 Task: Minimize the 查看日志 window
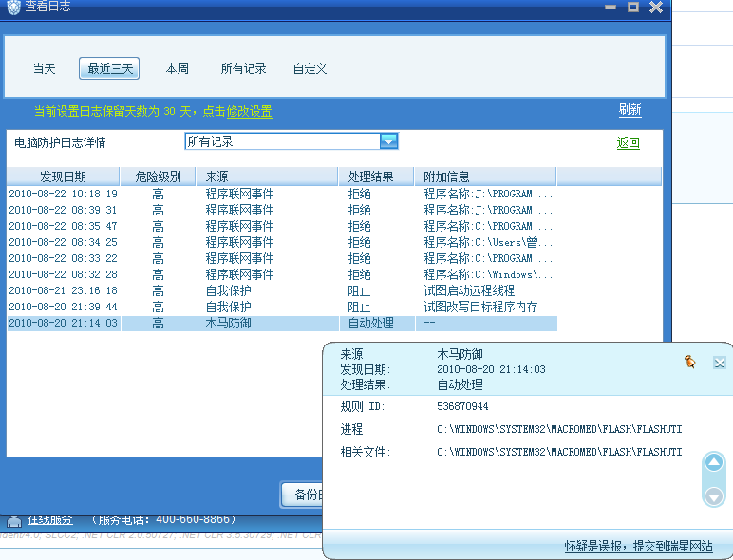(611, 7)
